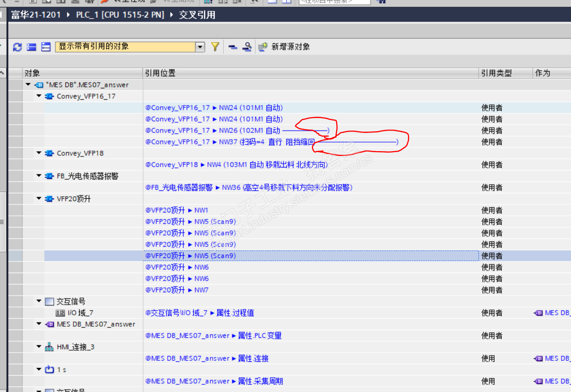Select the Convey_VFP18 tree item
The height and width of the screenshot is (392, 571).
80,153
